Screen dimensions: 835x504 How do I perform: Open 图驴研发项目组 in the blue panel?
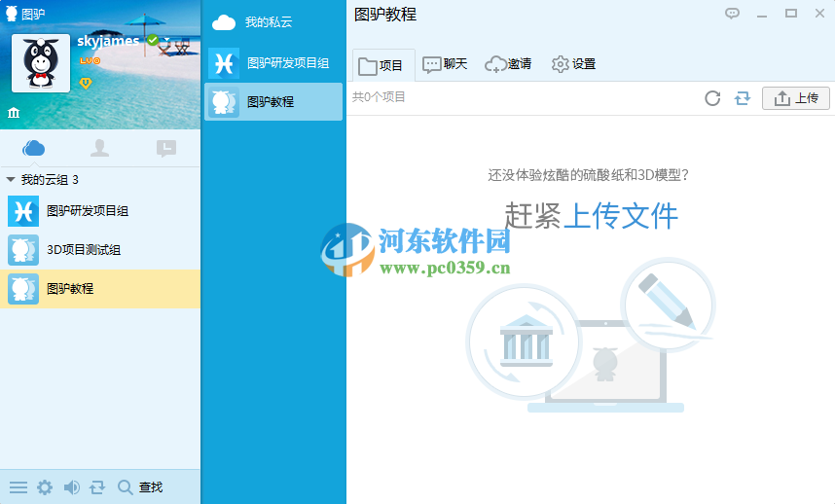(273, 63)
